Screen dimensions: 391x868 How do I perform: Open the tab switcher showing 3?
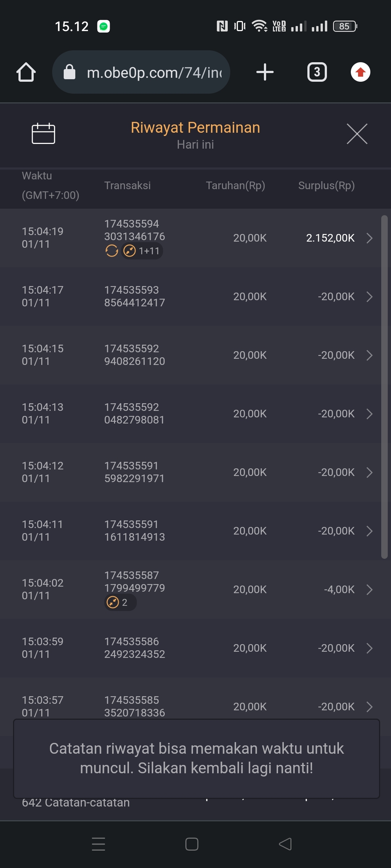[317, 72]
